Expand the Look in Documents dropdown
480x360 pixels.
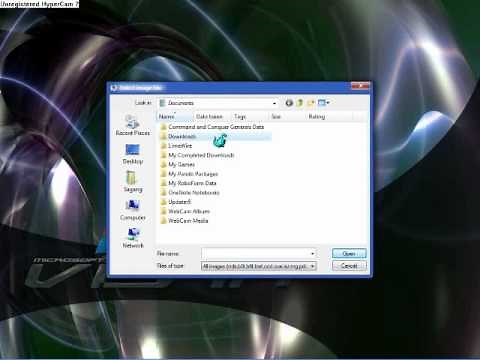pyautogui.click(x=274, y=103)
